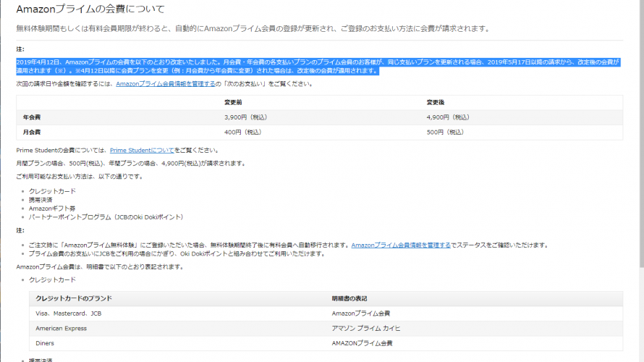Open first 'Amazonプライム会員情報を管理する' link near the fee table

[x=166, y=84]
